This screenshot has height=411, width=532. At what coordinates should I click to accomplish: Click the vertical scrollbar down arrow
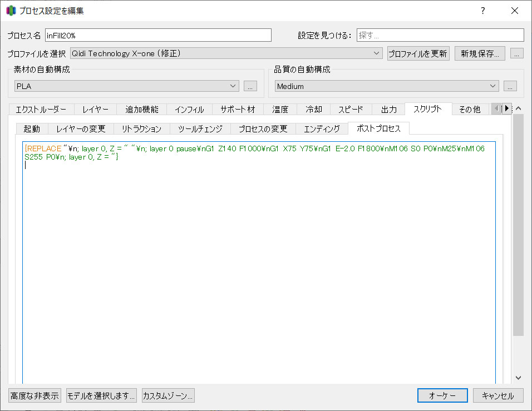(x=518, y=378)
